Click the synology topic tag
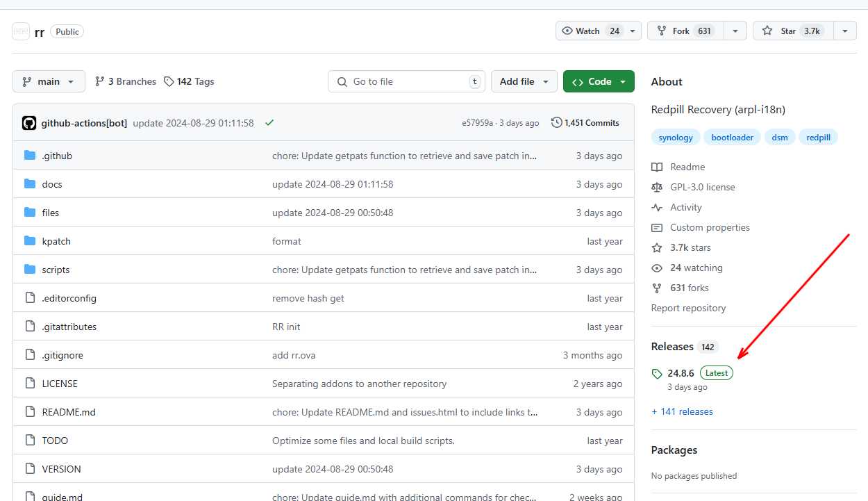This screenshot has width=868, height=501. [676, 138]
